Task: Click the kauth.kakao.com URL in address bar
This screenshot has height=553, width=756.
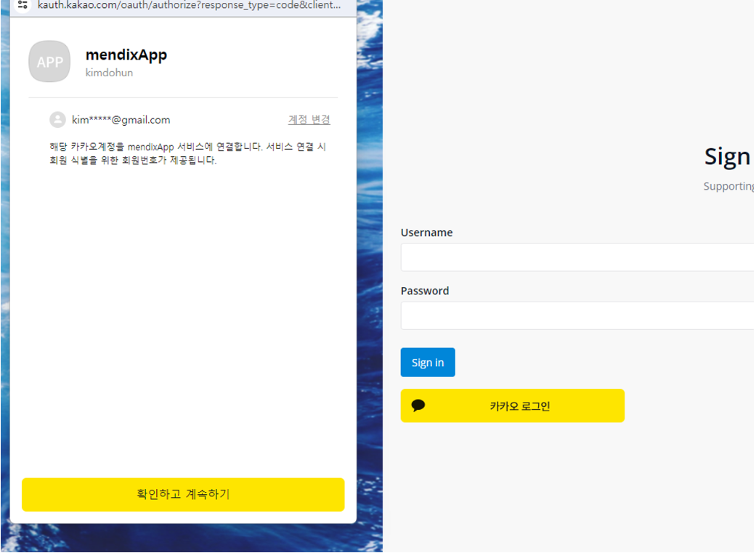Action: (x=189, y=5)
